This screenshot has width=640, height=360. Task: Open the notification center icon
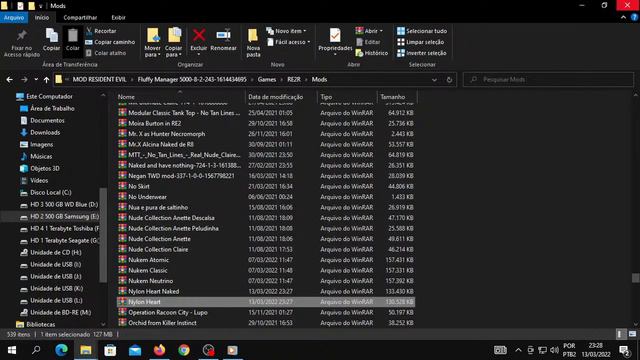tap(624, 350)
